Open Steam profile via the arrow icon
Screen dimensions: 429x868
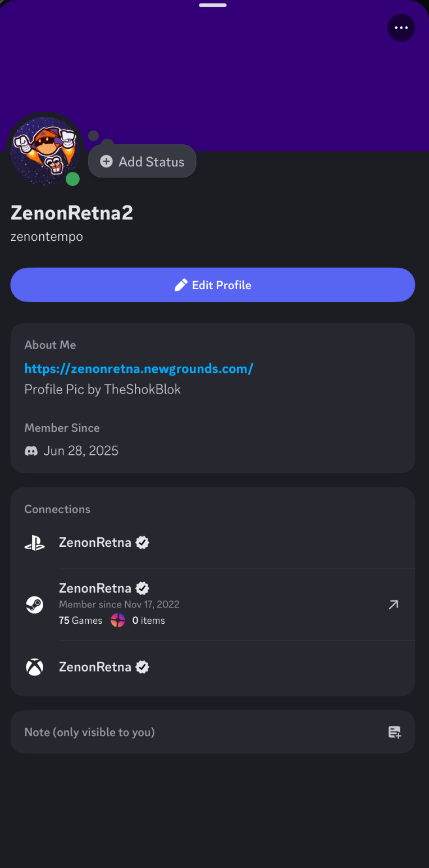(x=394, y=604)
